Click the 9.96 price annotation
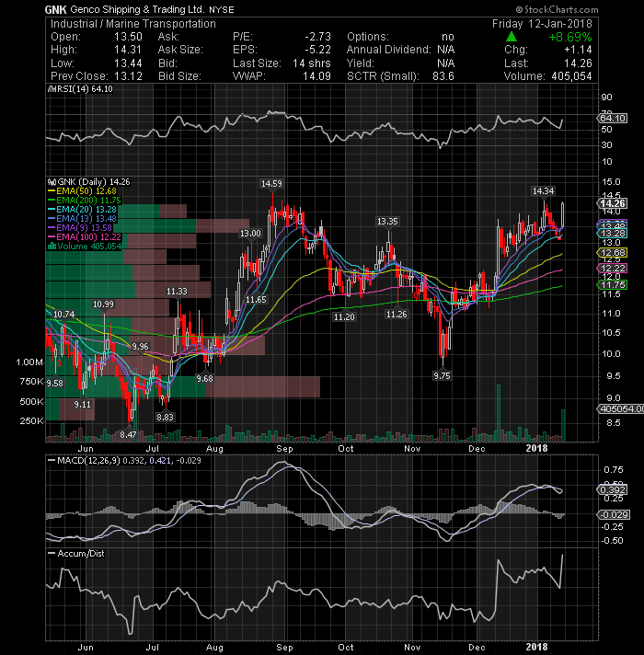 [x=140, y=346]
